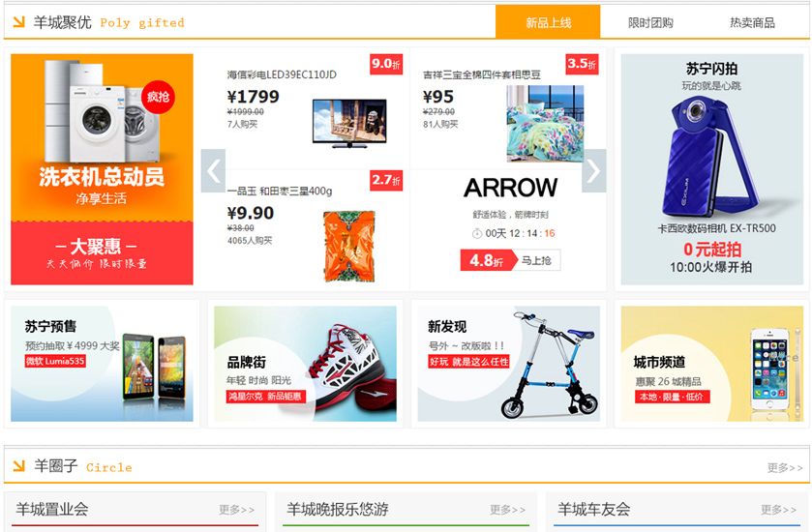
Task: Click the 3.5折 discount badge
Action: point(582,64)
